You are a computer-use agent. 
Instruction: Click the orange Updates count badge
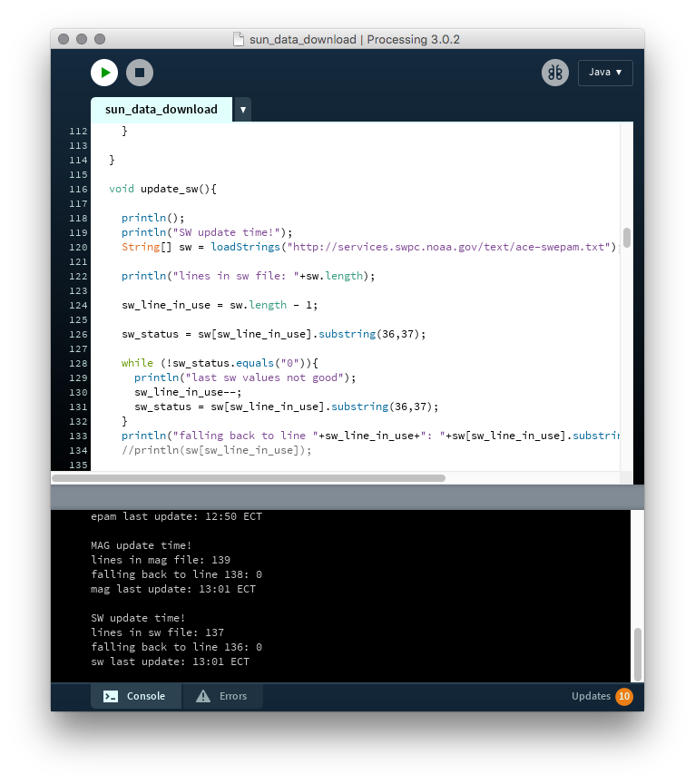click(x=623, y=697)
